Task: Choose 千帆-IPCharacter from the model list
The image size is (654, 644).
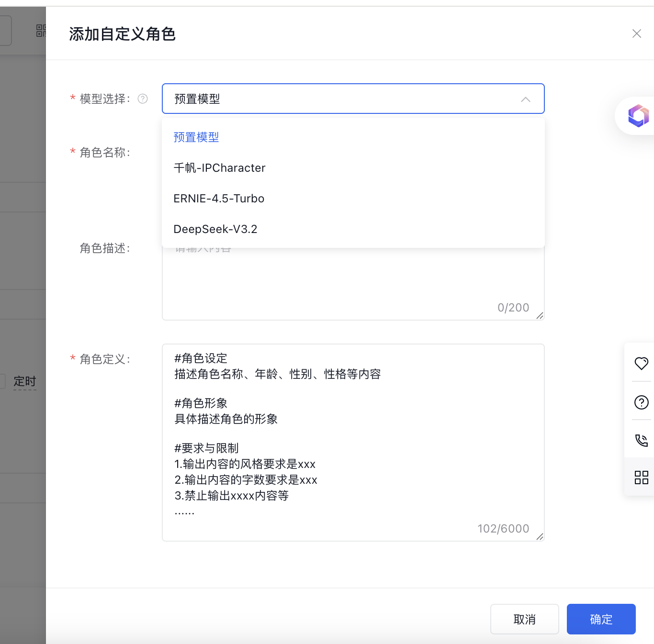Action: (219, 168)
